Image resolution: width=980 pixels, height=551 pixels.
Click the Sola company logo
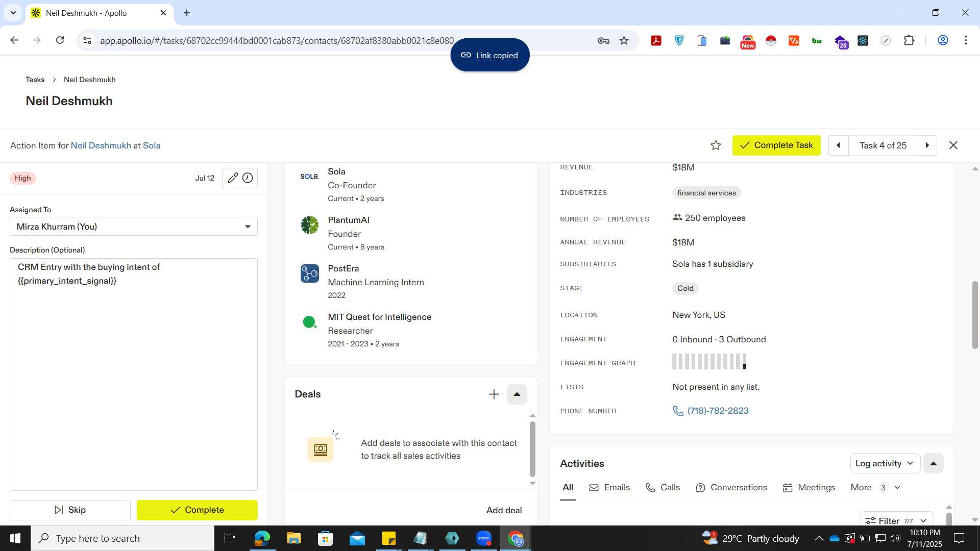[x=309, y=177]
